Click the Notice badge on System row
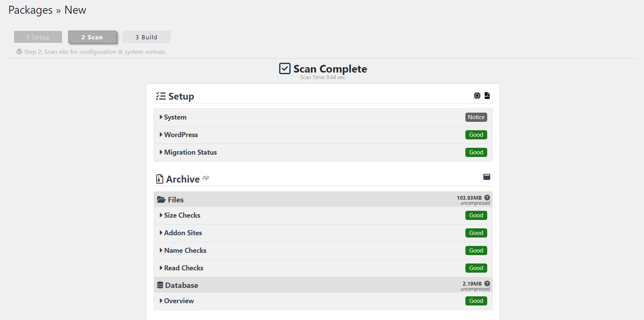 point(476,117)
